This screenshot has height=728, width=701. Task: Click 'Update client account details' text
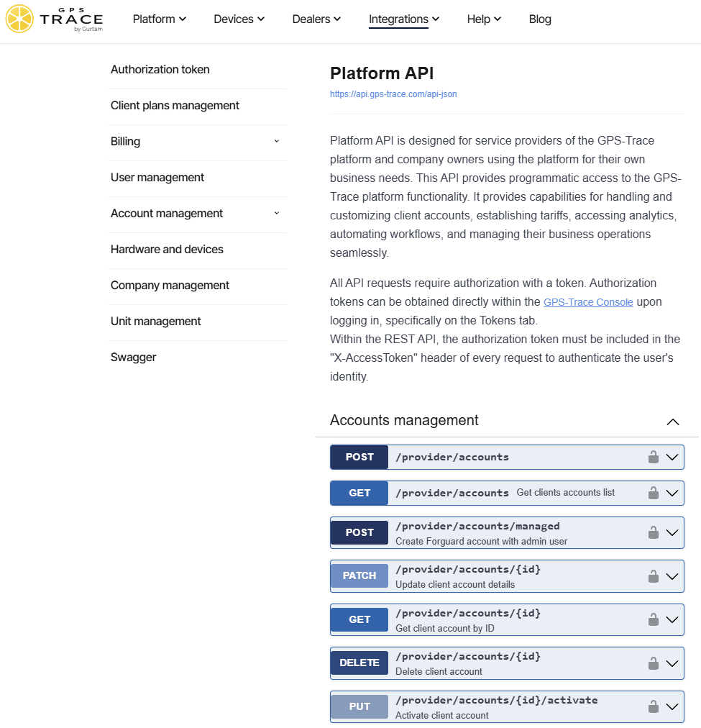coord(455,585)
